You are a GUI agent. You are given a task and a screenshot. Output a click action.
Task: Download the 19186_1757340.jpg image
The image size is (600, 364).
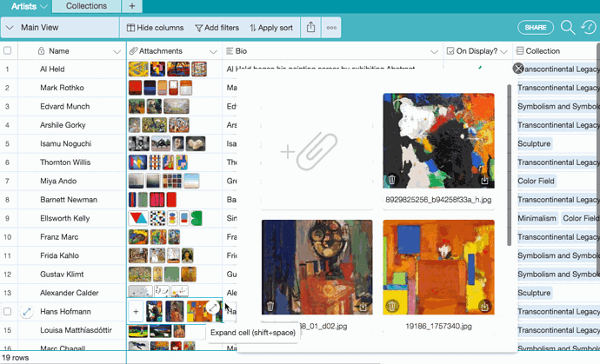[484, 307]
